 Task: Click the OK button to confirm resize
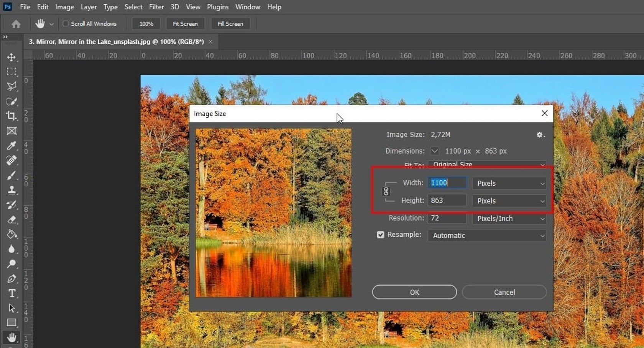tap(414, 292)
